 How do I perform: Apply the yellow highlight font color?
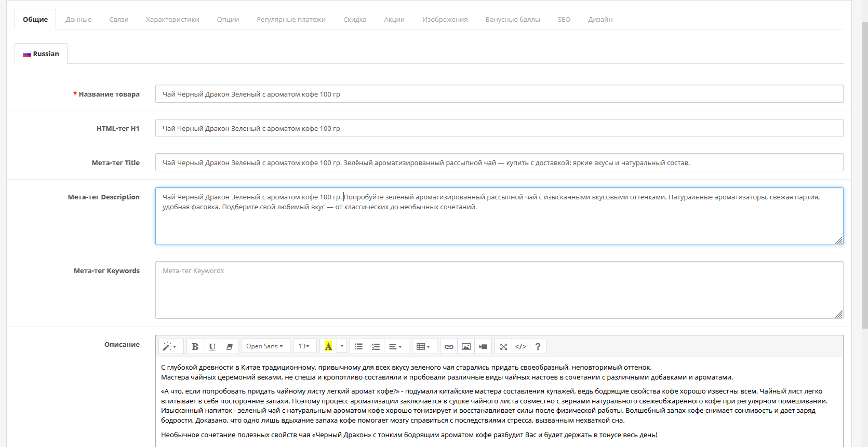(328, 346)
